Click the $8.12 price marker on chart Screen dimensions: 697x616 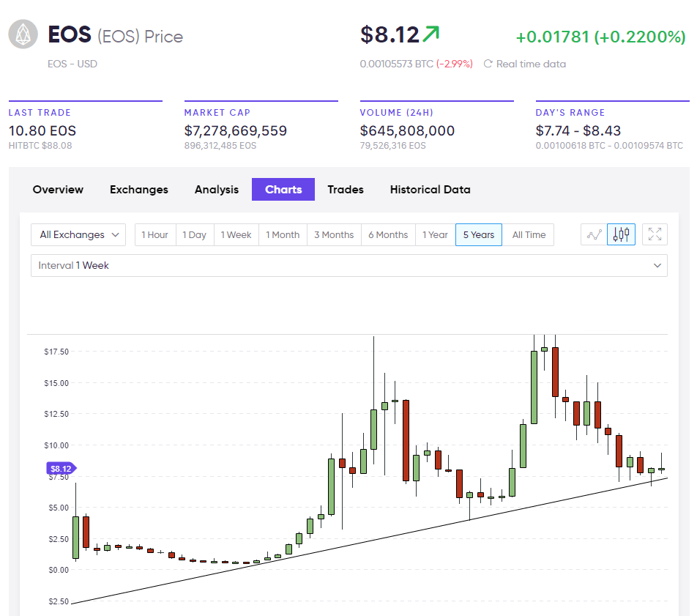pos(61,468)
